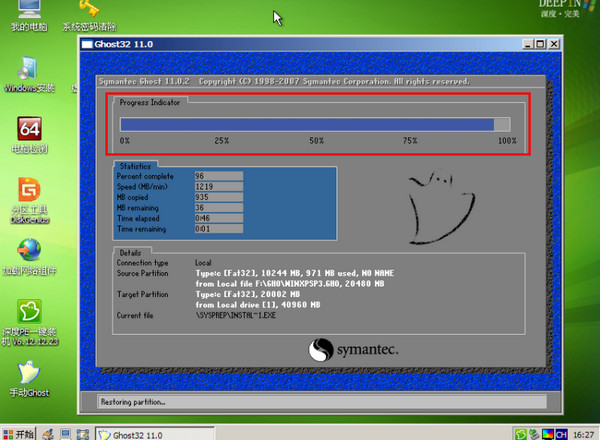Click the third quick launch icon, left of Ghost32 task
The image size is (600, 440).
click(83, 434)
